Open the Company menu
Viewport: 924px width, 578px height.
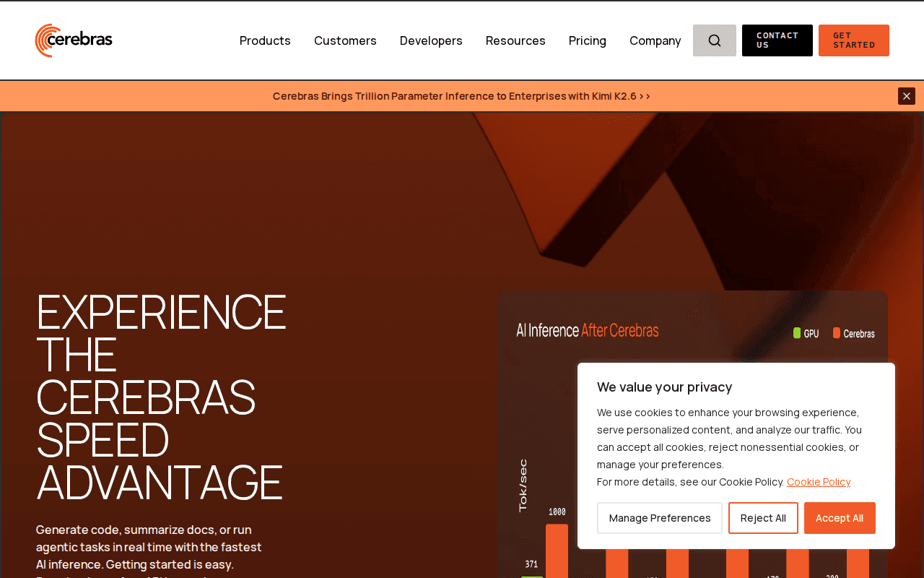click(x=655, y=40)
